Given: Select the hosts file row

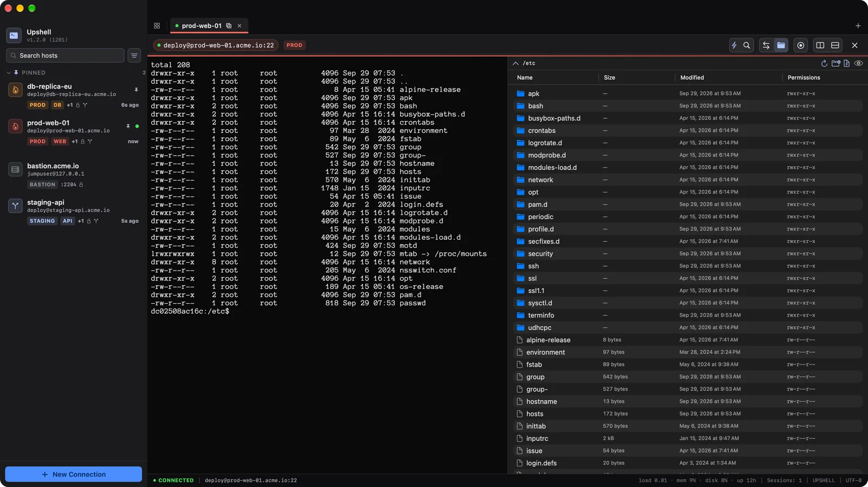Looking at the screenshot, I should [688, 414].
